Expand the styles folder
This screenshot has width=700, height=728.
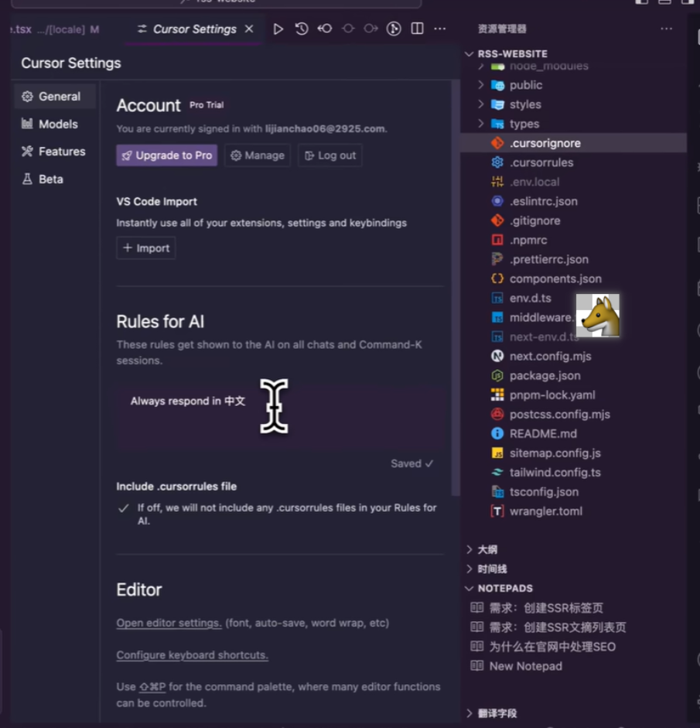pyautogui.click(x=524, y=104)
